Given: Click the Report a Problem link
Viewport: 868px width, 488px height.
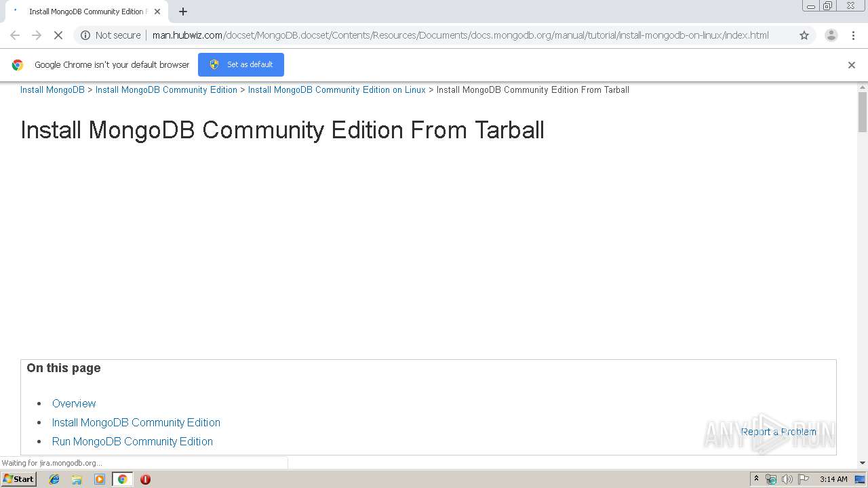Looking at the screenshot, I should pyautogui.click(x=778, y=432).
